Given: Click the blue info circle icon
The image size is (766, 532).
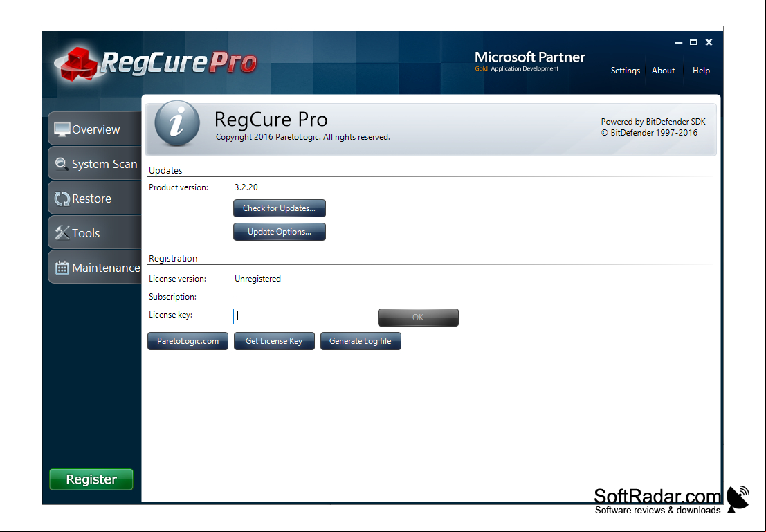Looking at the screenshot, I should [177, 123].
